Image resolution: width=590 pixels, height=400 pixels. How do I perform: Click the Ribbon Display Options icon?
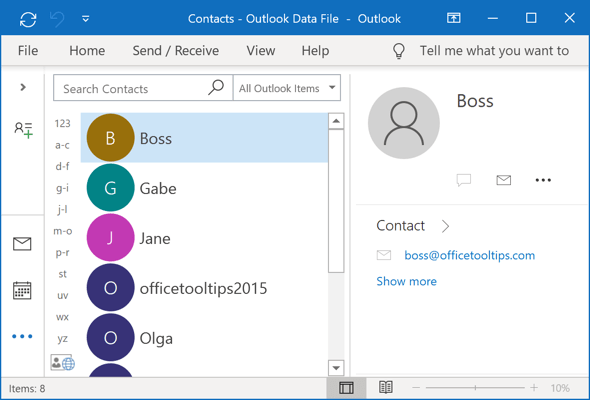tap(454, 18)
